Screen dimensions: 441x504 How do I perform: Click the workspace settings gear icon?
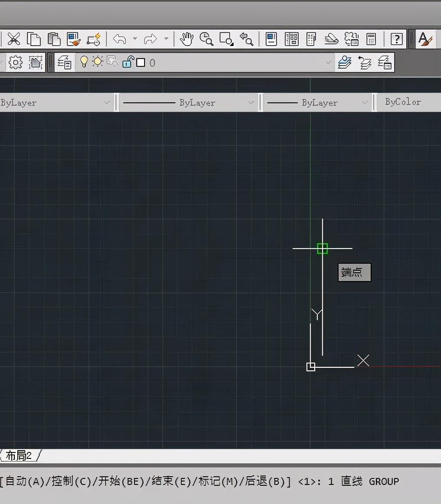pyautogui.click(x=16, y=62)
